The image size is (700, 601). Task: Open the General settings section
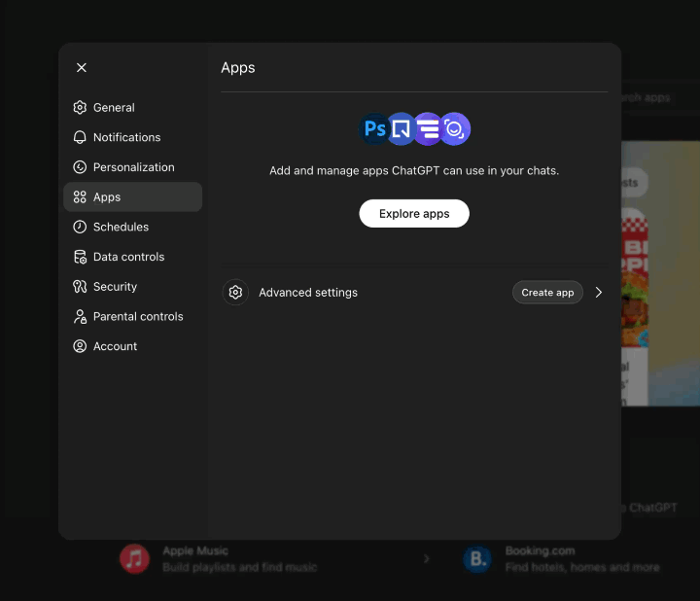tap(132, 108)
